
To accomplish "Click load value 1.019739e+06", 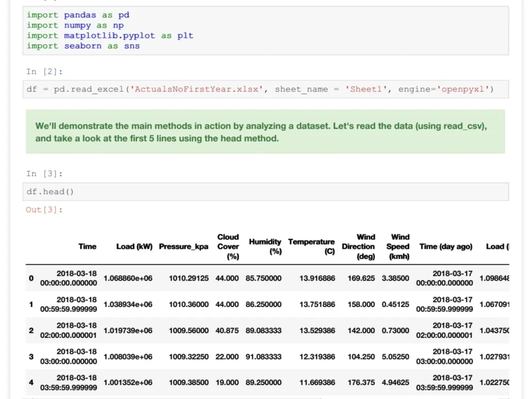I will (x=128, y=330).
